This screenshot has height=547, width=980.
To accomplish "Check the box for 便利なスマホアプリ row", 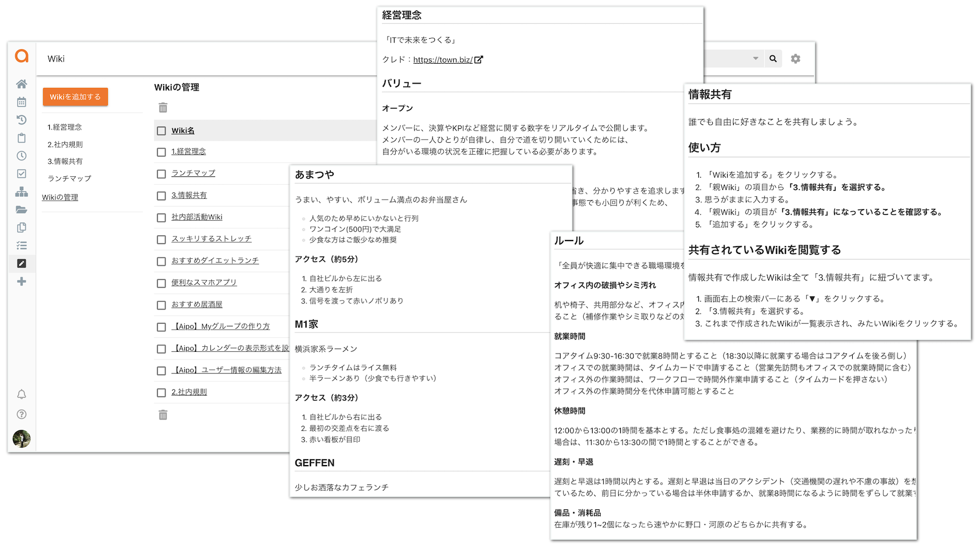I will pyautogui.click(x=162, y=283).
